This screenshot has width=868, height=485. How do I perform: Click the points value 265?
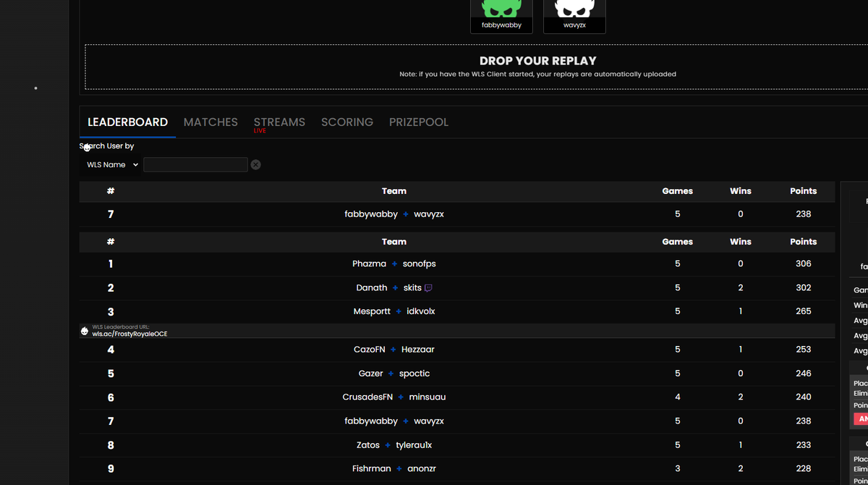(x=804, y=311)
